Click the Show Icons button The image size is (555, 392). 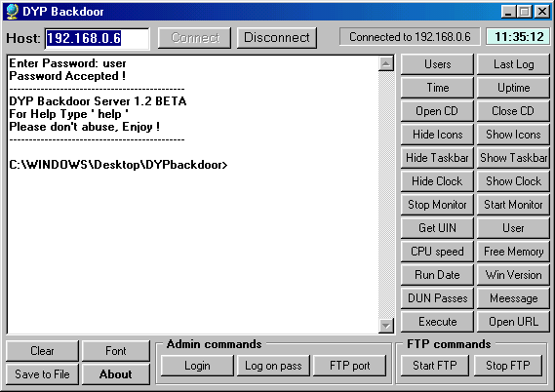click(x=513, y=135)
